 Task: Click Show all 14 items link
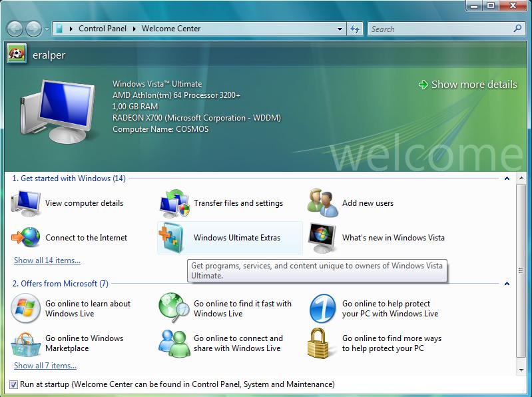(47, 260)
